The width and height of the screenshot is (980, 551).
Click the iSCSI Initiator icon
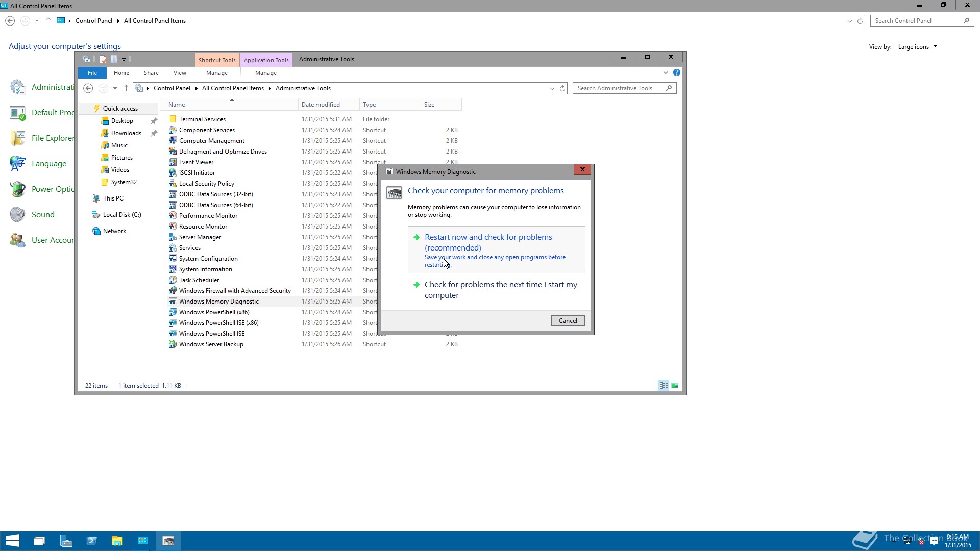pyautogui.click(x=173, y=173)
